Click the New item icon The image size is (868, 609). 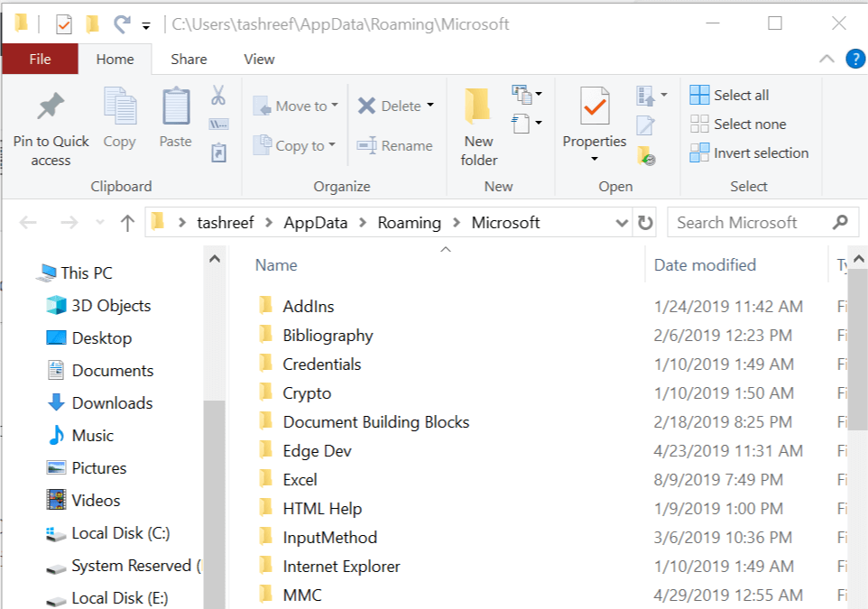click(522, 94)
